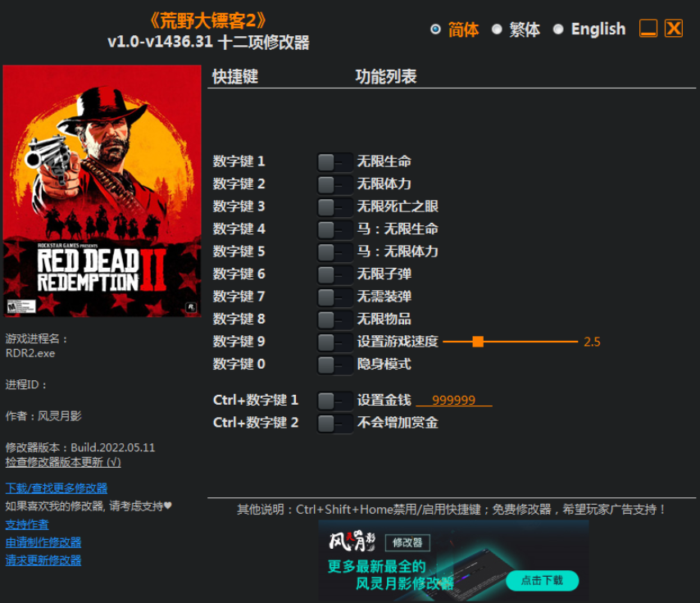
Task: Click the 数字键 0 hotkey label
Action: (239, 364)
